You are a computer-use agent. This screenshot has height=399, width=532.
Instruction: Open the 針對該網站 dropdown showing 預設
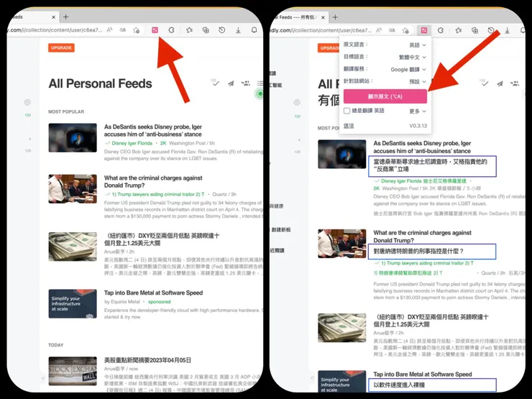coord(417,81)
